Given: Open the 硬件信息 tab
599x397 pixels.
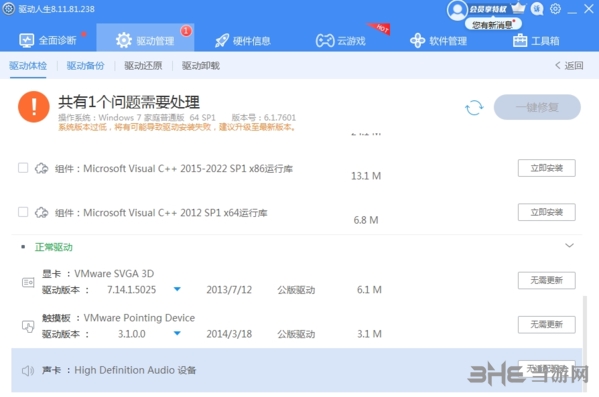Looking at the screenshot, I should [x=243, y=41].
